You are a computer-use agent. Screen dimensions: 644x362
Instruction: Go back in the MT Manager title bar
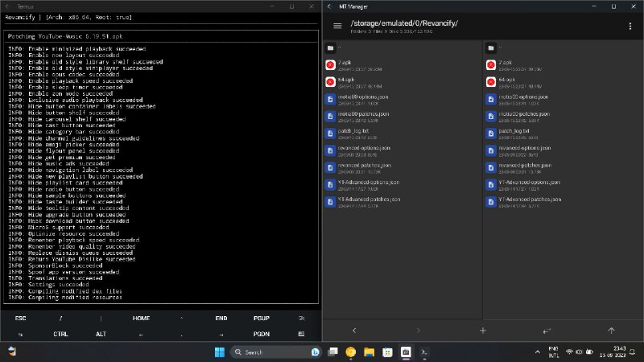[330, 6]
